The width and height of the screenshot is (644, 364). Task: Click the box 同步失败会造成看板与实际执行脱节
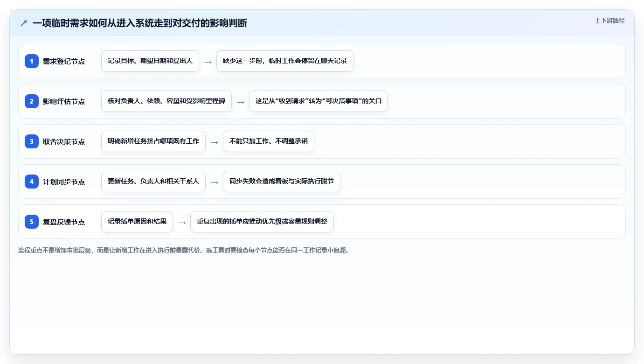click(282, 182)
